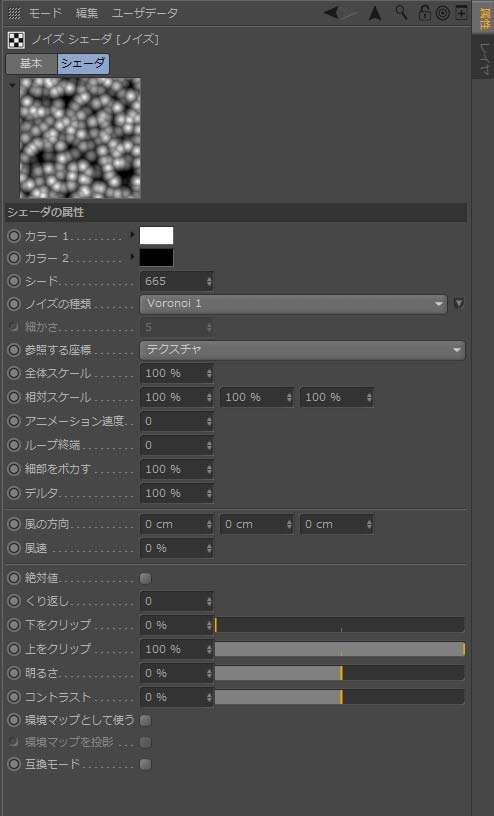
Task: Click animation dot next to 全体スケール
Action: [14, 373]
